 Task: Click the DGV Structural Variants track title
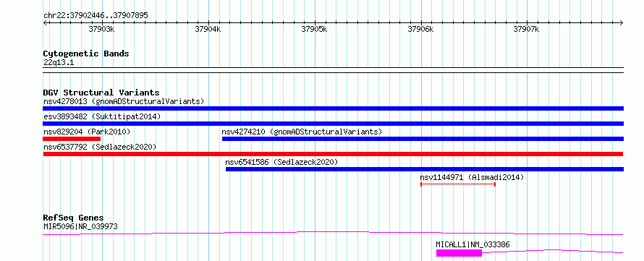click(101, 93)
